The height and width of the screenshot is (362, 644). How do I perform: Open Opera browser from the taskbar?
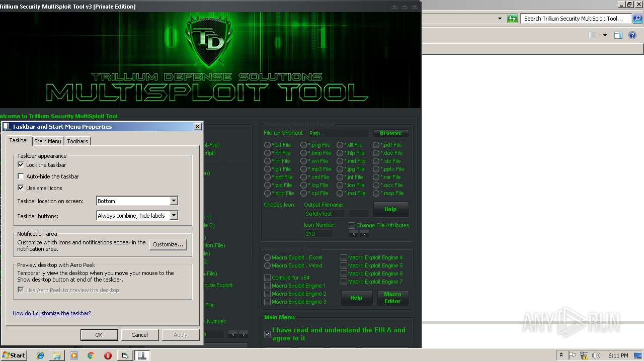pos(108,355)
